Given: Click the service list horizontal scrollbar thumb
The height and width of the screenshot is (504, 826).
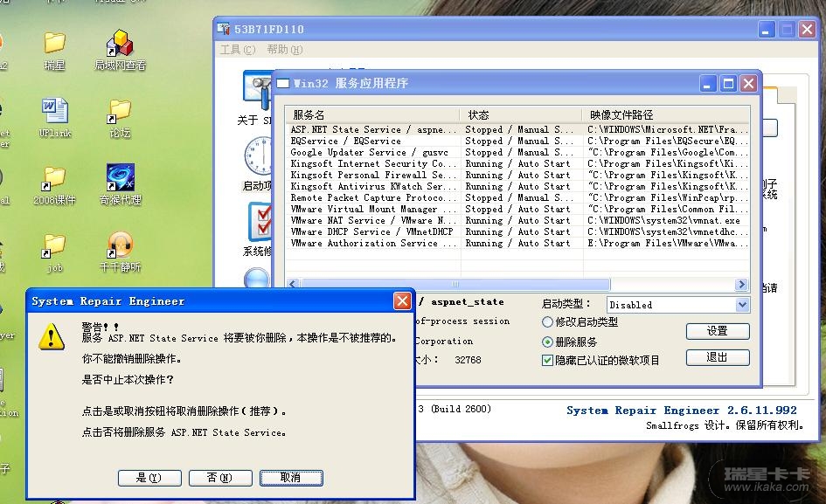Looking at the screenshot, I should coord(455,285).
